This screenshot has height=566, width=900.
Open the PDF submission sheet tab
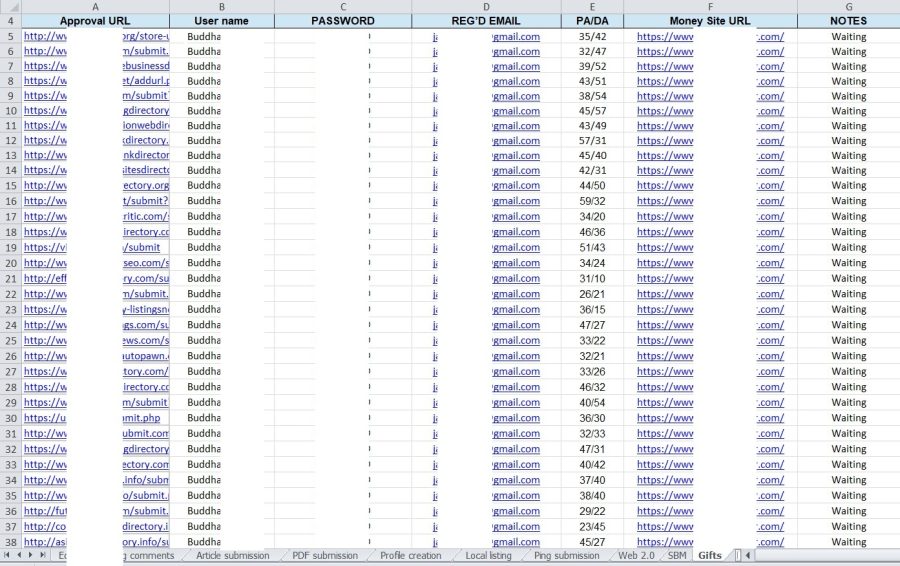click(325, 556)
